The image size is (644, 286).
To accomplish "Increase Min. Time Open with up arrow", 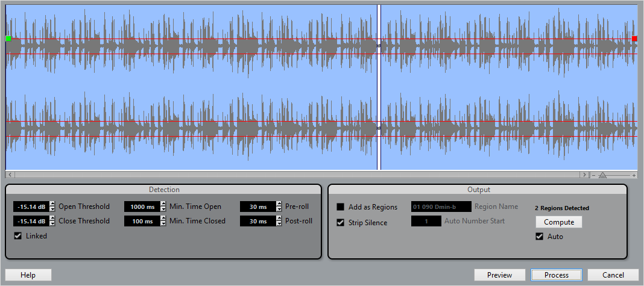I will [163, 204].
